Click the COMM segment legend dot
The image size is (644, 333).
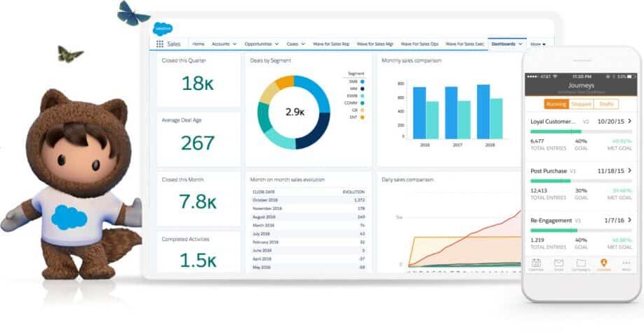362,103
